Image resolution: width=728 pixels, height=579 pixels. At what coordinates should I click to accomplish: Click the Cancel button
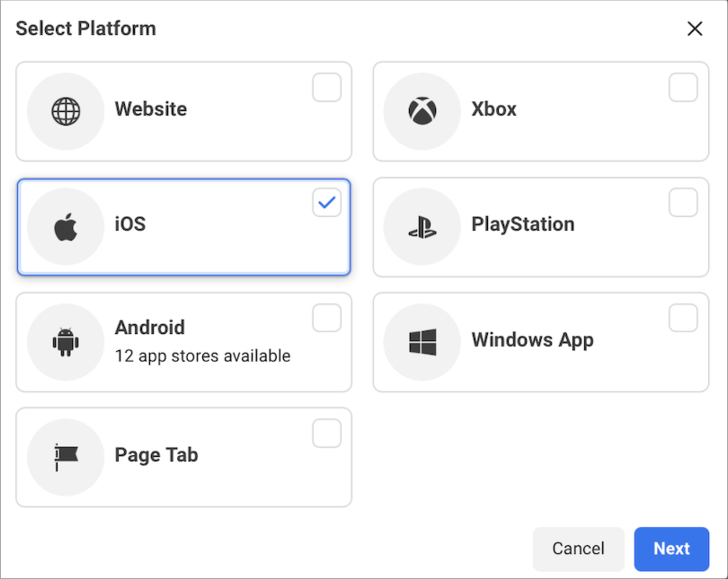[x=578, y=549]
